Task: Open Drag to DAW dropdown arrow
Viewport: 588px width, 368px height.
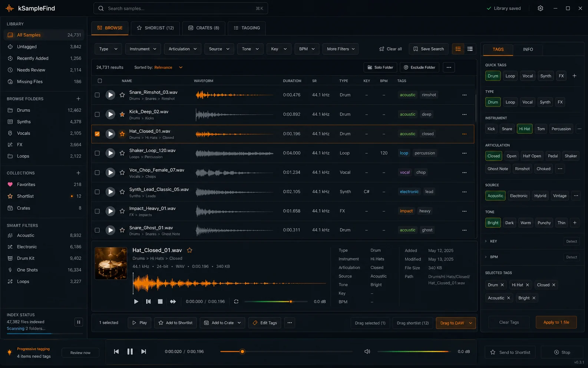Action: tap(470, 323)
